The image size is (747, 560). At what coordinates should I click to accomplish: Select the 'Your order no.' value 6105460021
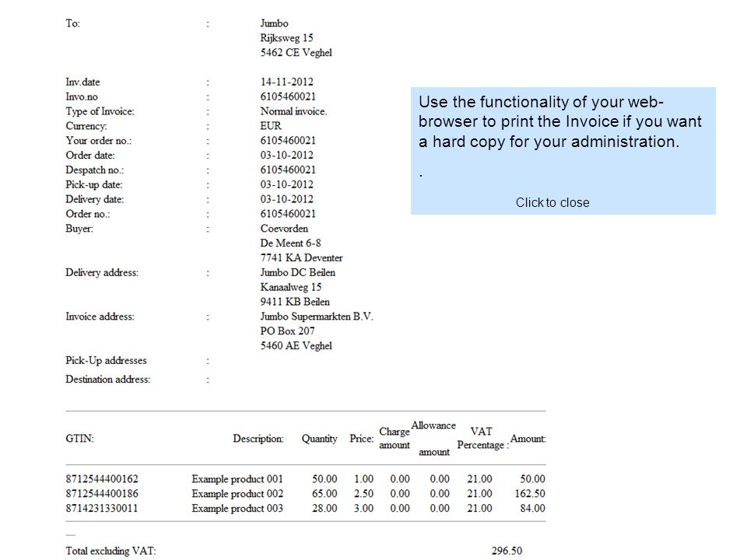288,141
